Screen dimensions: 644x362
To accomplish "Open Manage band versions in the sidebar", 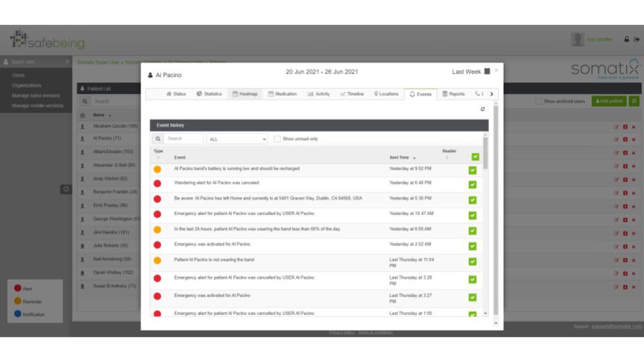I will point(36,95).
